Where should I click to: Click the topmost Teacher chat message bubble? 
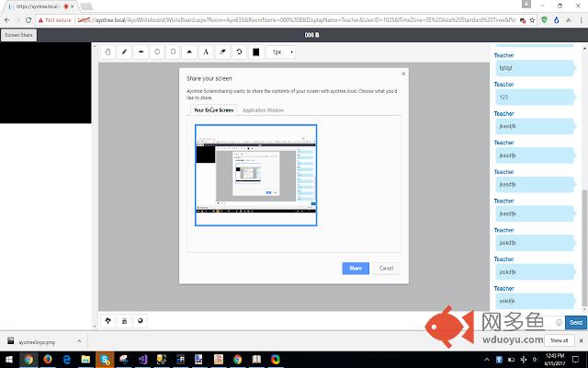click(x=536, y=68)
